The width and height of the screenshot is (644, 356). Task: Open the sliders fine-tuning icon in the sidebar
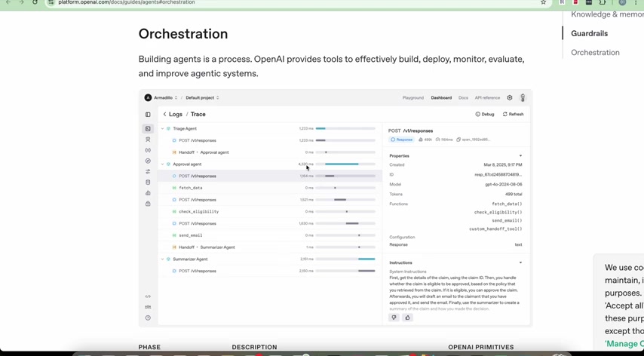[x=148, y=172]
